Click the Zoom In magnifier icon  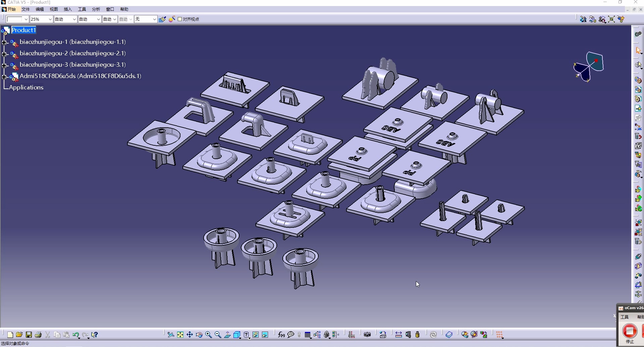(x=208, y=335)
